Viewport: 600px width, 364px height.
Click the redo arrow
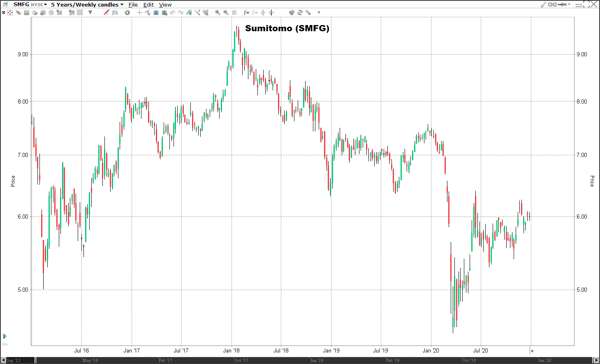pyautogui.click(x=181, y=12)
